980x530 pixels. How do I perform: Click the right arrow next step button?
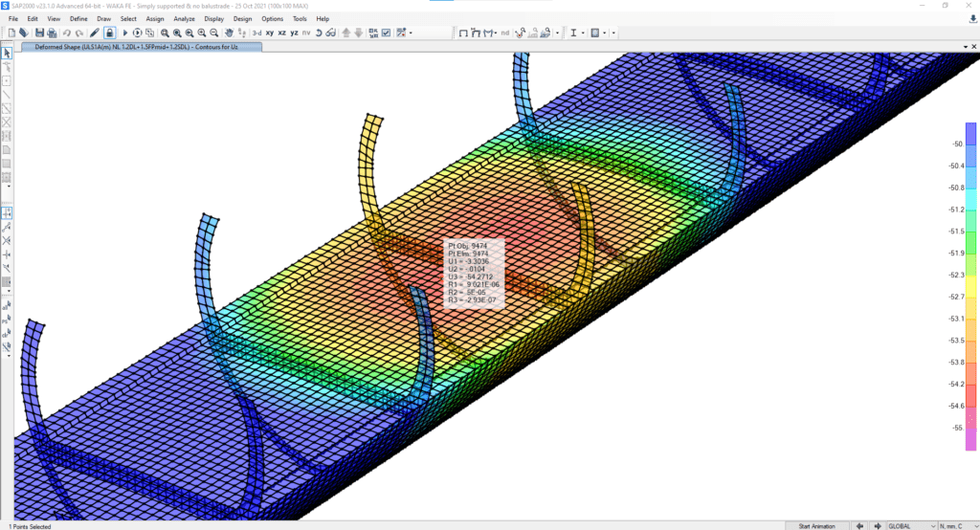pos(876,525)
